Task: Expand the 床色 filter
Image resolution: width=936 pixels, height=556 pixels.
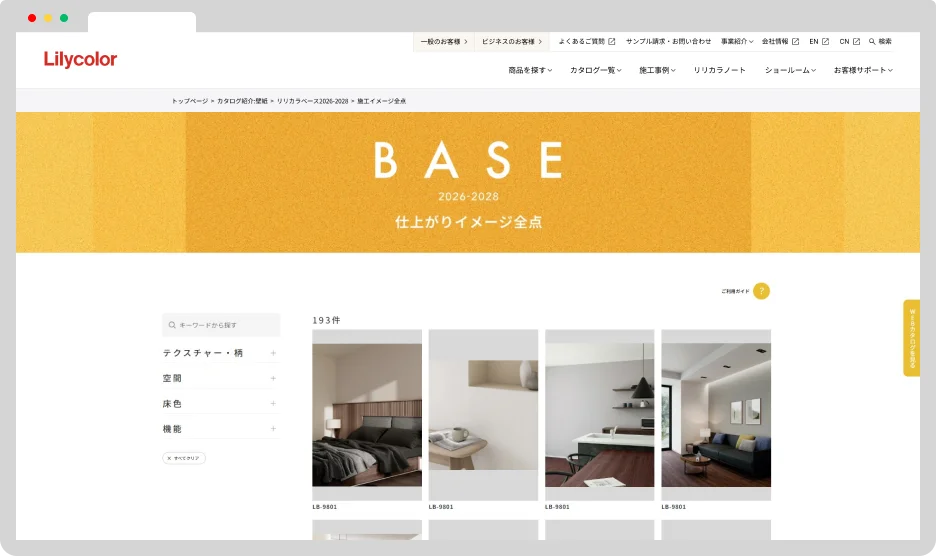Action: pos(220,404)
